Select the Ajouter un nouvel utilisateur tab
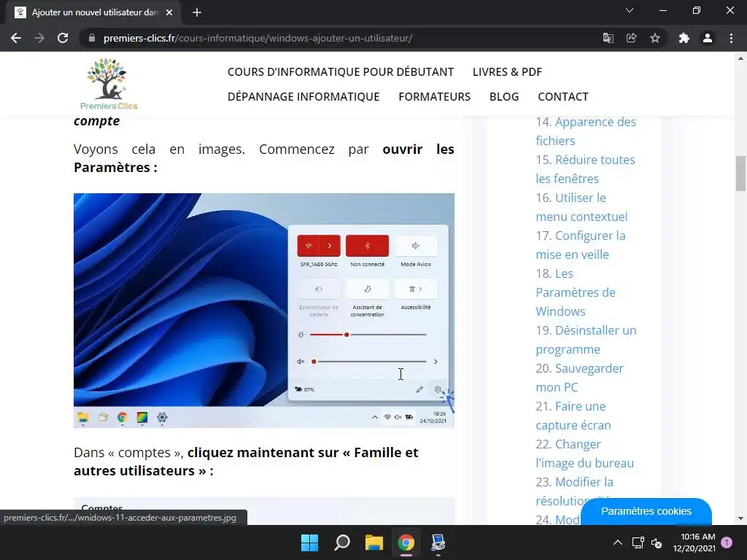 (93, 12)
